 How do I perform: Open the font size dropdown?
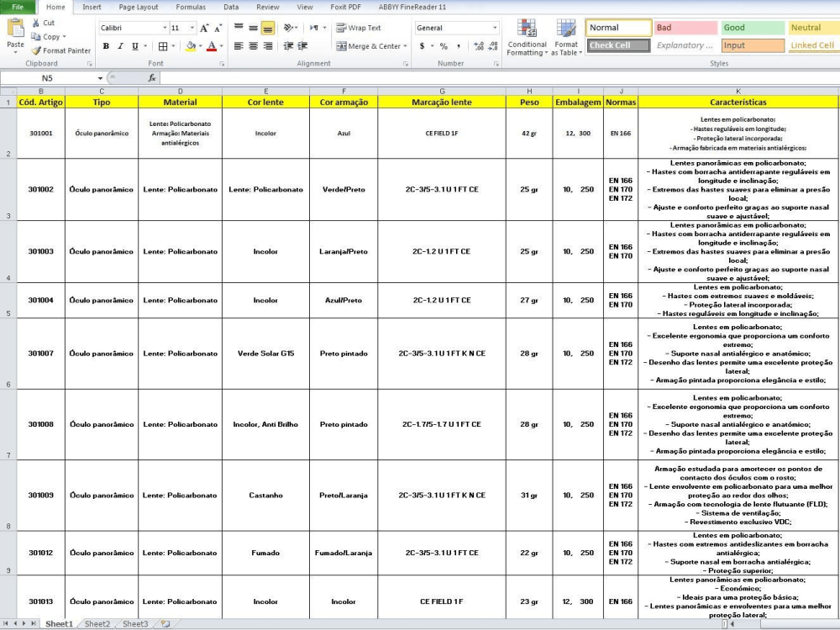point(192,28)
